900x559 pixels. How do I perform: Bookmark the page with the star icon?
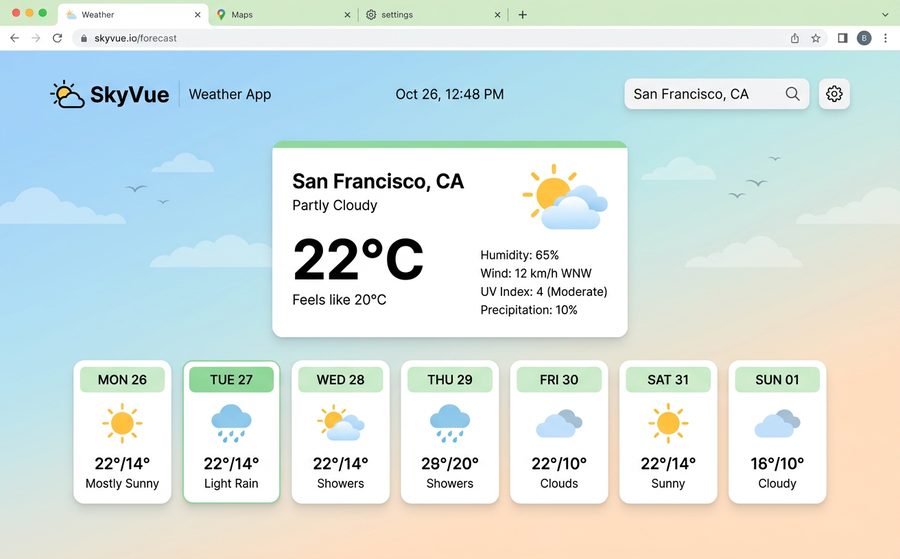816,38
